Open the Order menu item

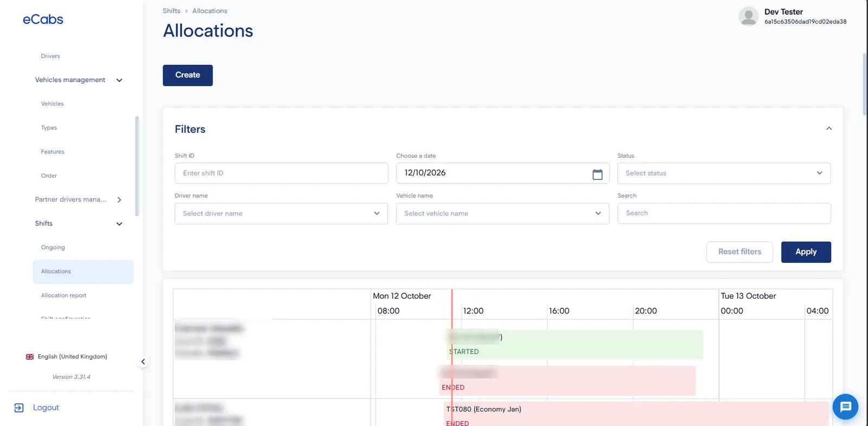49,176
